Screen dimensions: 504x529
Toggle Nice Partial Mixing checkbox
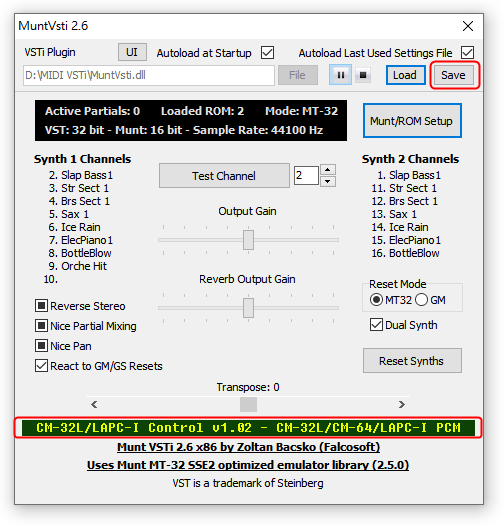[x=41, y=326]
